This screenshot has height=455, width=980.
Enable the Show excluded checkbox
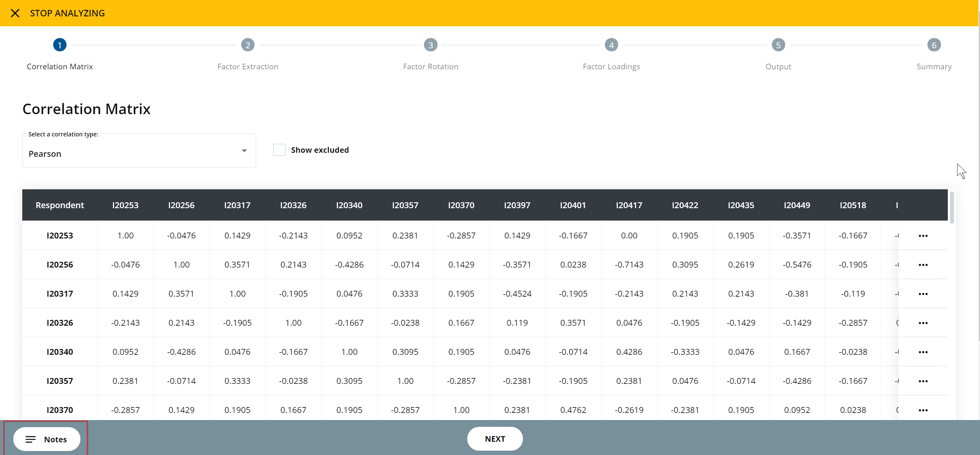pos(279,150)
